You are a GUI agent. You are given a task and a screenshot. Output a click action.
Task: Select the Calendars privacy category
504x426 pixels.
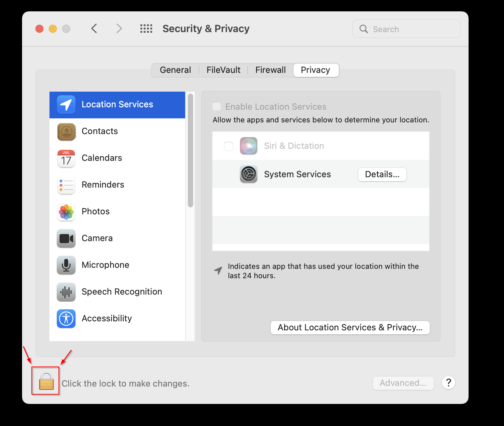pos(102,158)
